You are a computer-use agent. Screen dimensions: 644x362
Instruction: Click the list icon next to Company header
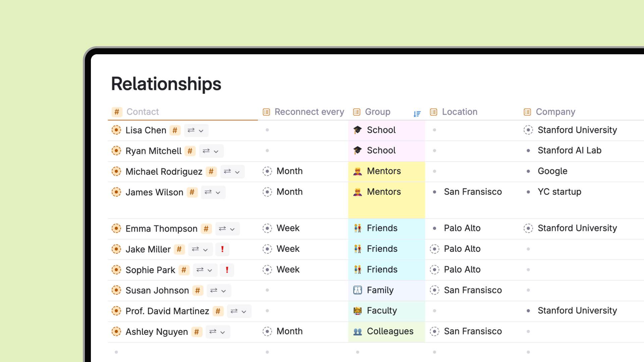pos(527,112)
